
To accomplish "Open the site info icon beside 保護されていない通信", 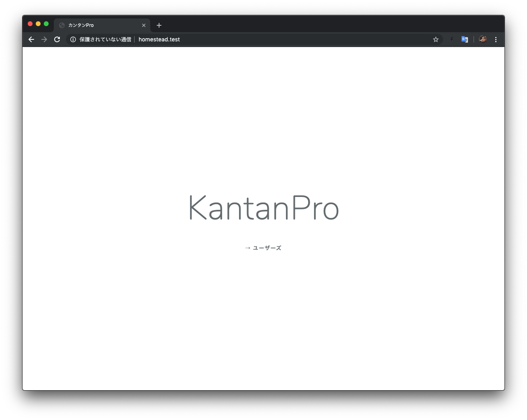I will coord(73,39).
